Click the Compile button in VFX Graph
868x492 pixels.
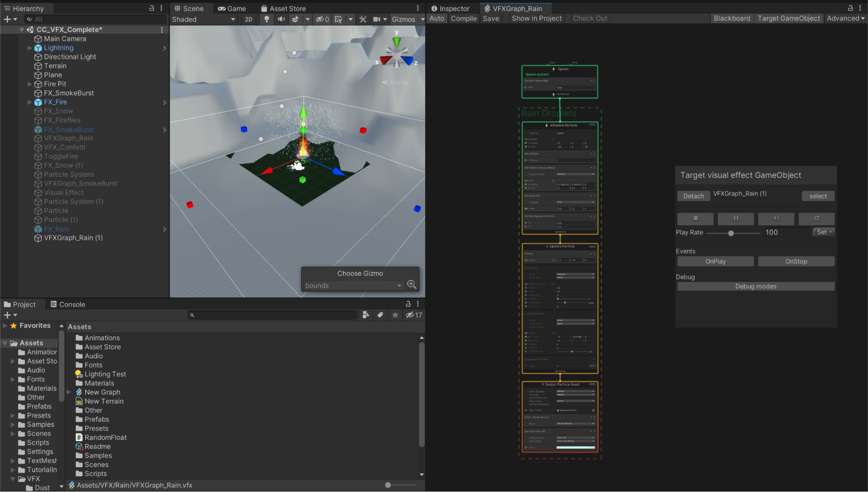tap(463, 18)
